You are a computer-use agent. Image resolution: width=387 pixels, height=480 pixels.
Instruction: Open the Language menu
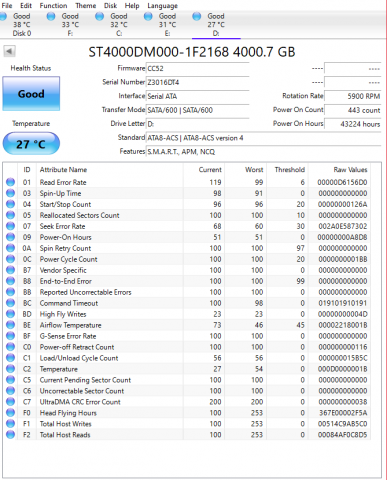tap(163, 6)
